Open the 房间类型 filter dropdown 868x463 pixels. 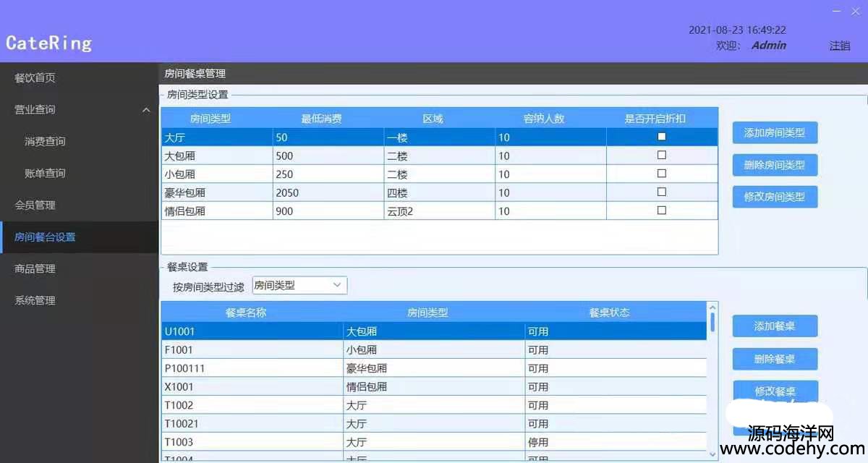click(299, 286)
